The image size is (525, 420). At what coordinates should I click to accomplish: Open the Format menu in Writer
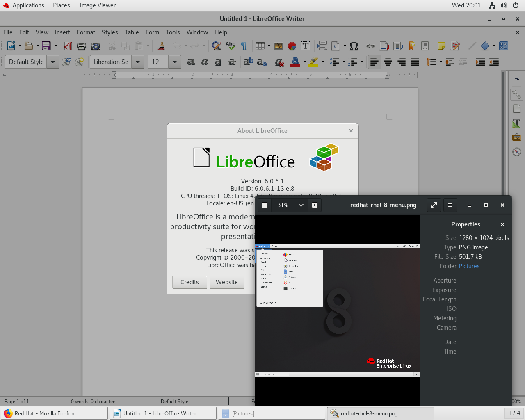click(x=86, y=32)
